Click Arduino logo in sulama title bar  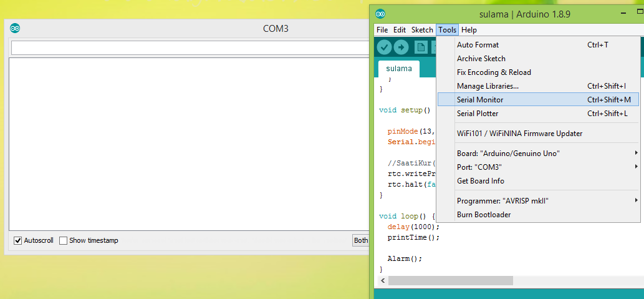click(x=380, y=14)
